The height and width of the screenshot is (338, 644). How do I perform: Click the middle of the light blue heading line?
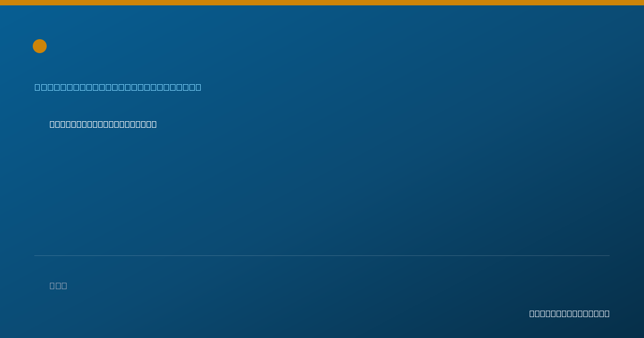[x=118, y=87]
